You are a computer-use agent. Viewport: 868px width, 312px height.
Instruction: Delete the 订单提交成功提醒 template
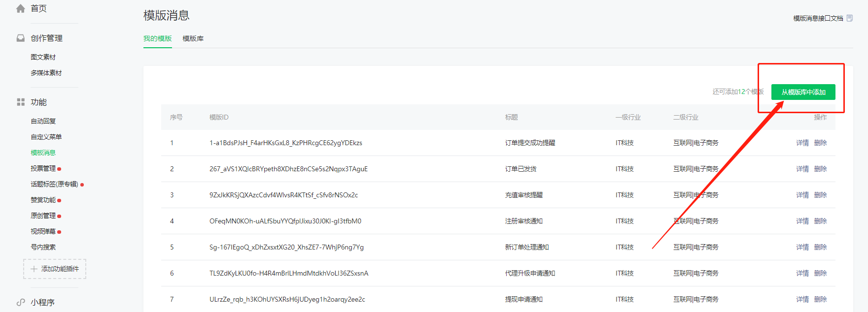click(x=820, y=143)
